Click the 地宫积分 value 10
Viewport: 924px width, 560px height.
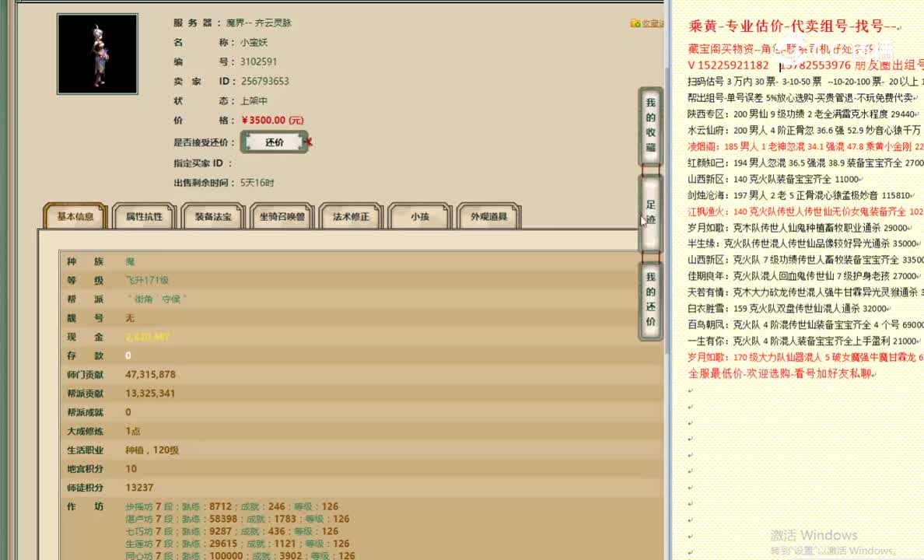point(131,469)
